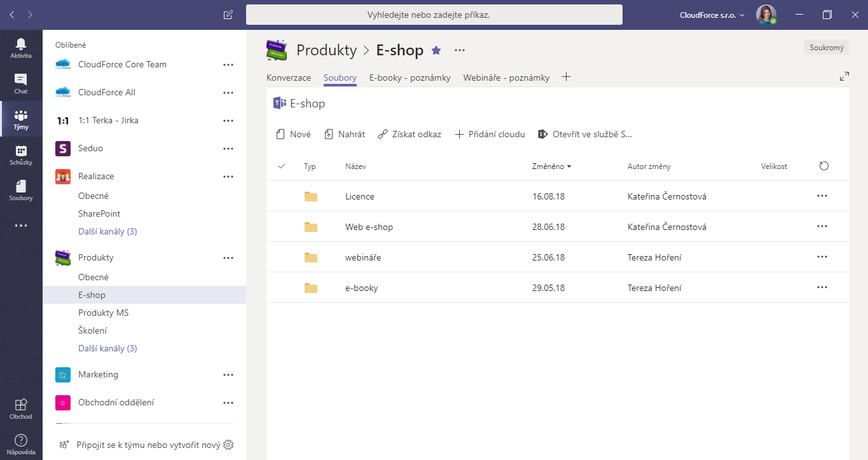This screenshot has width=868, height=460.
Task: Open the Obchod store icon
Action: click(21, 409)
